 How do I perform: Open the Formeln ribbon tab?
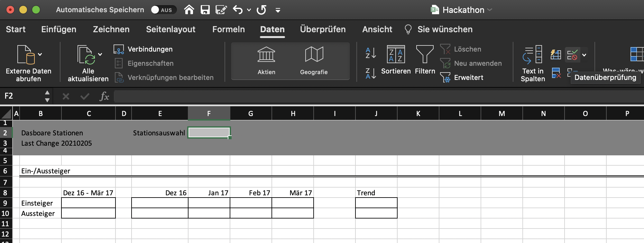228,29
